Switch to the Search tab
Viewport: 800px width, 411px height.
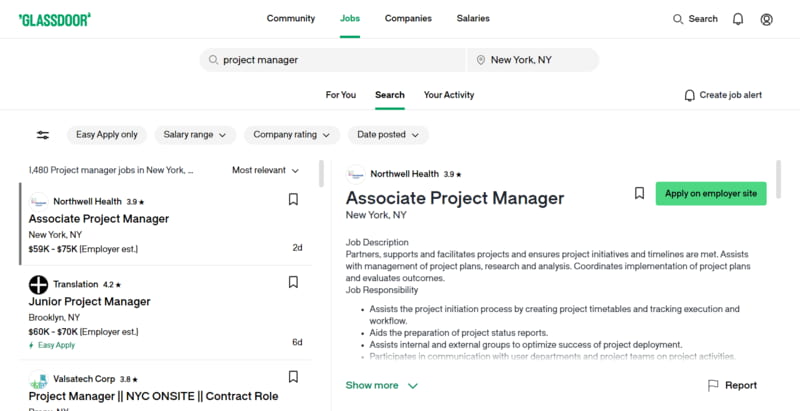pyautogui.click(x=390, y=95)
